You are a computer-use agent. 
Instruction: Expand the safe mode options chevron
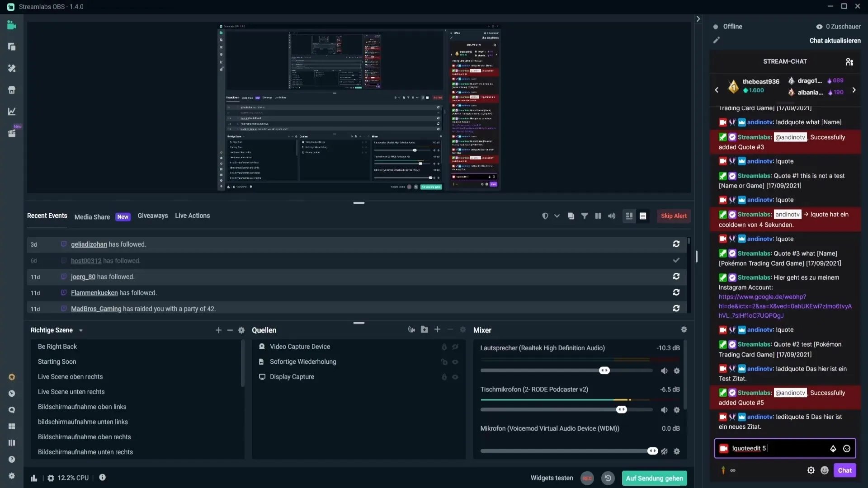click(x=557, y=216)
